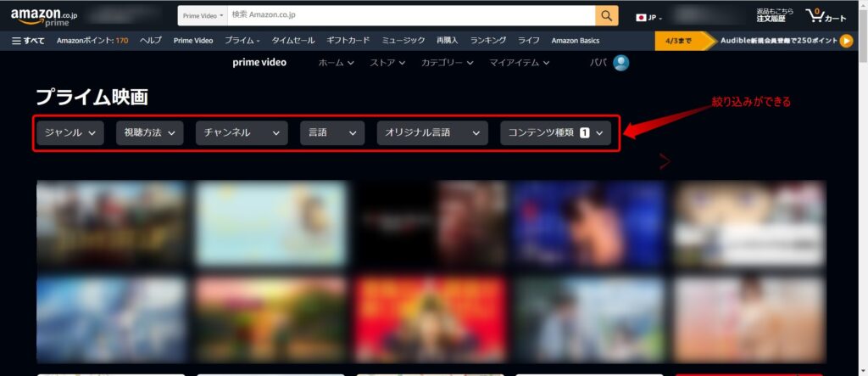Open the カテゴリー menu
This screenshot has width=868, height=376.
click(x=448, y=63)
